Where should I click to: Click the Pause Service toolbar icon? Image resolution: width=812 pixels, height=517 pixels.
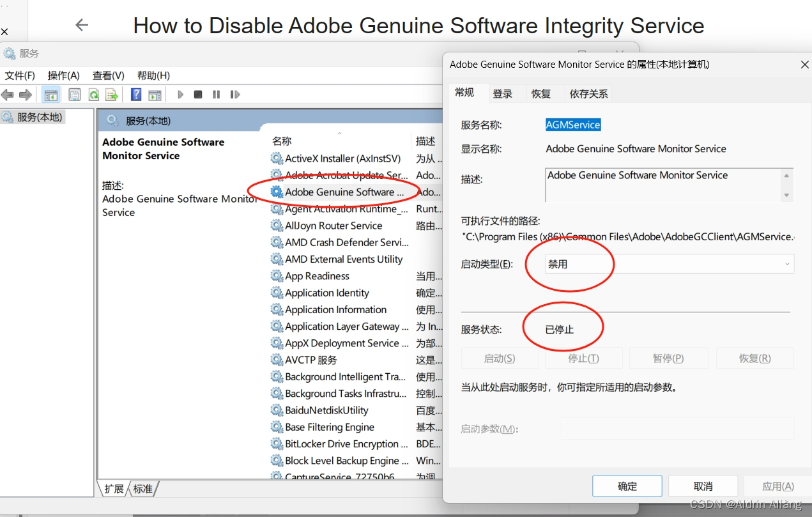[217, 95]
